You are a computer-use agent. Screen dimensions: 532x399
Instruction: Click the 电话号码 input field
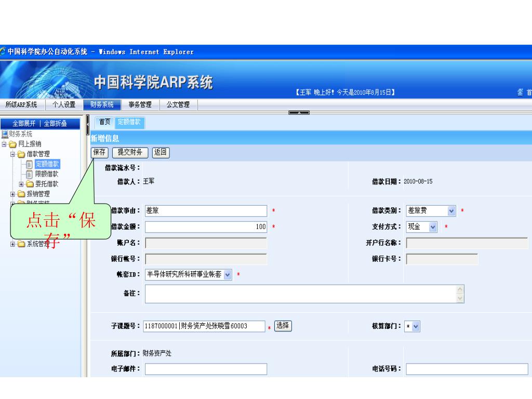(467, 369)
